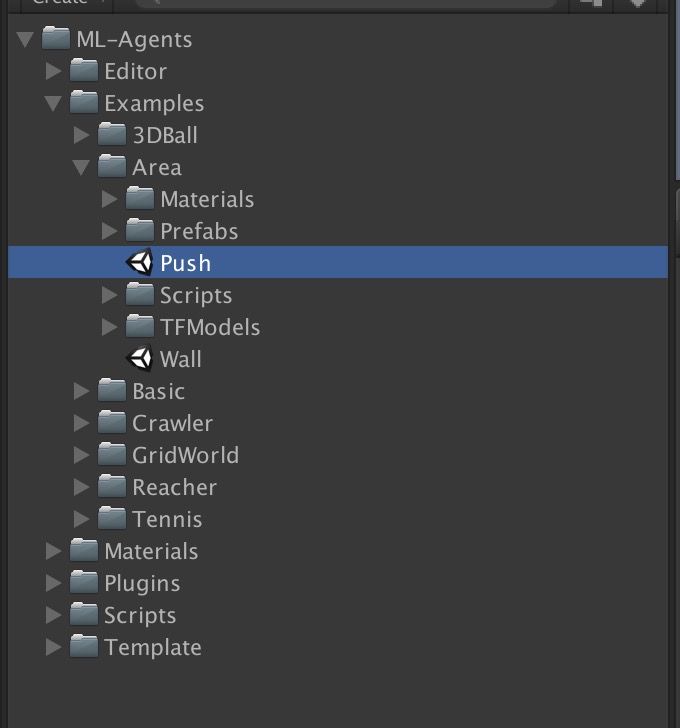Viewport: 680px width, 728px height.
Task: Click the folder icon of Scripts inside Area
Action: tap(140, 294)
